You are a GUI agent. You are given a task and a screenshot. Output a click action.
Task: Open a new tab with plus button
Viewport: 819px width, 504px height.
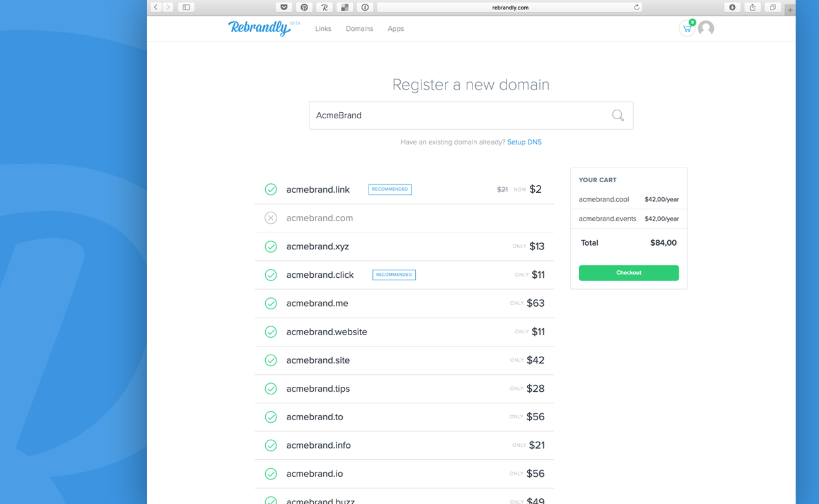[790, 9]
